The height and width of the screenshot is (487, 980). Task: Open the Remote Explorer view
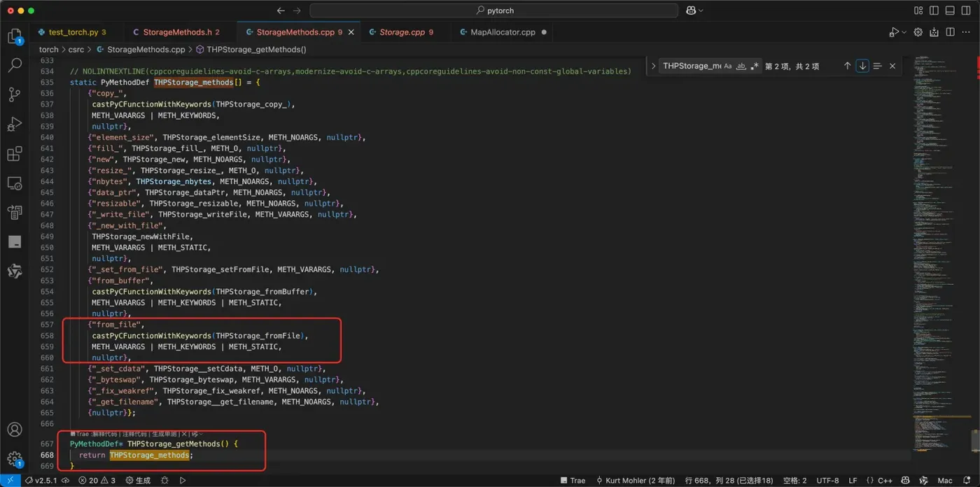coord(15,183)
